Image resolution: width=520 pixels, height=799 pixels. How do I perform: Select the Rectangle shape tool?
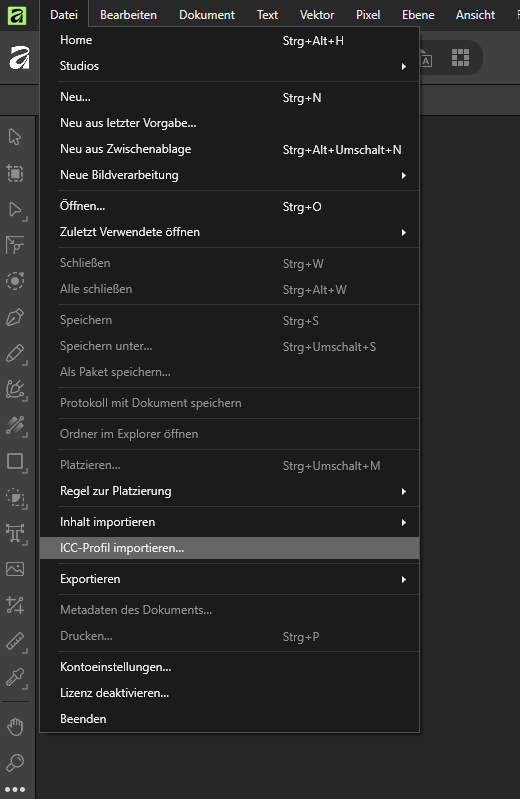[x=16, y=462]
